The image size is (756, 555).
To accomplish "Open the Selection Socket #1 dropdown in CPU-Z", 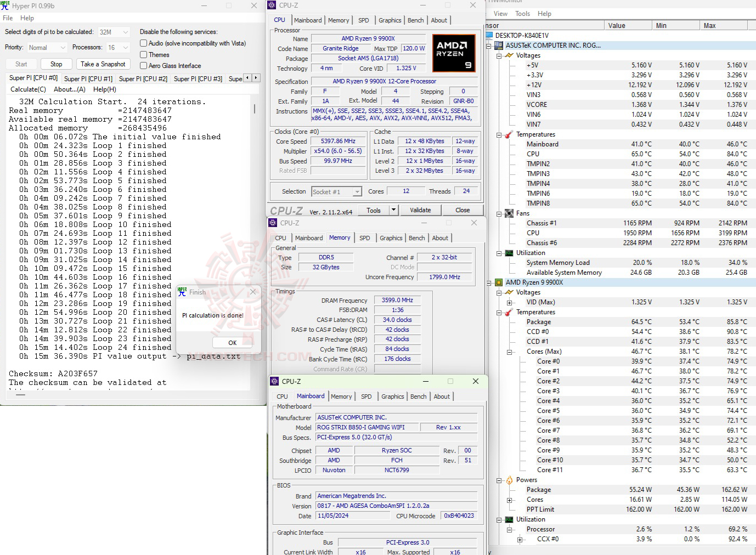I will click(337, 191).
